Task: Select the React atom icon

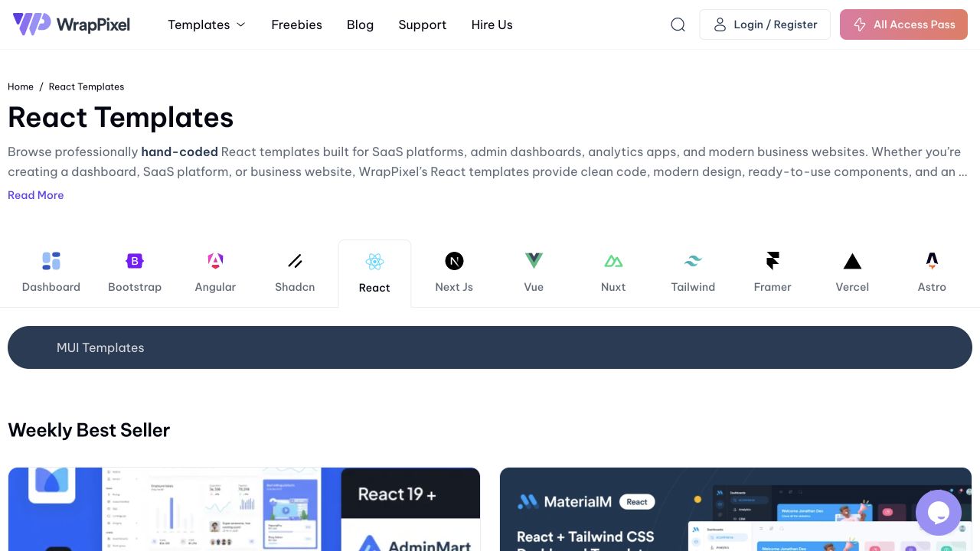Action: (374, 262)
